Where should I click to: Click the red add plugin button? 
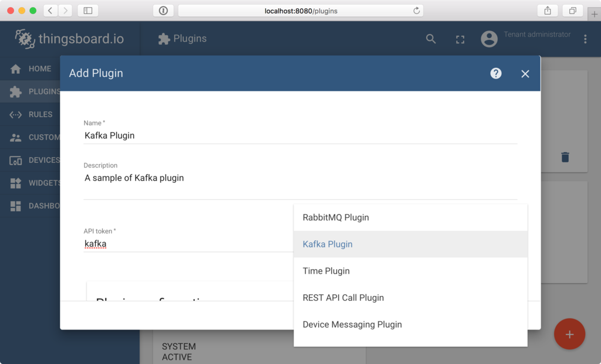click(x=569, y=334)
